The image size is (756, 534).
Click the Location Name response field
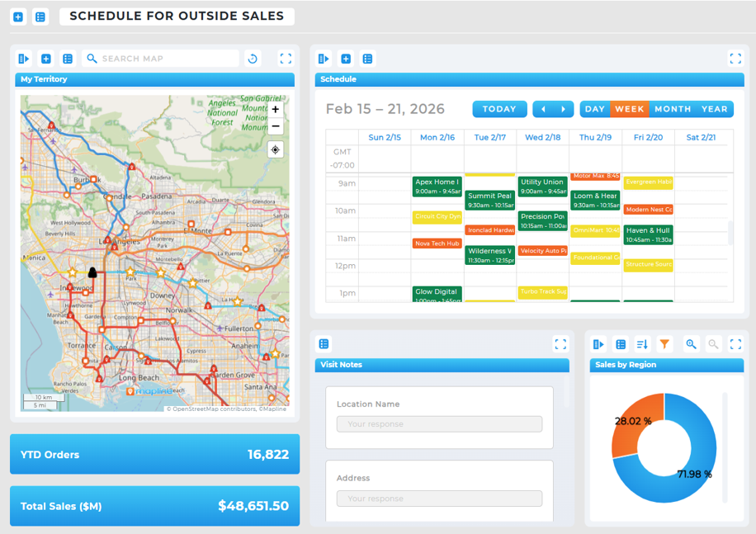coord(438,423)
